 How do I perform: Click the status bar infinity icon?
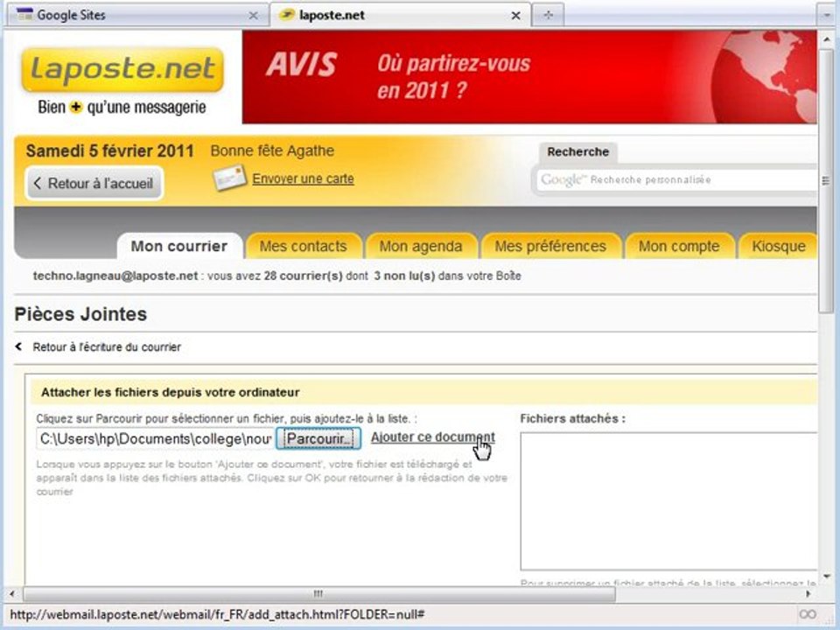808,614
